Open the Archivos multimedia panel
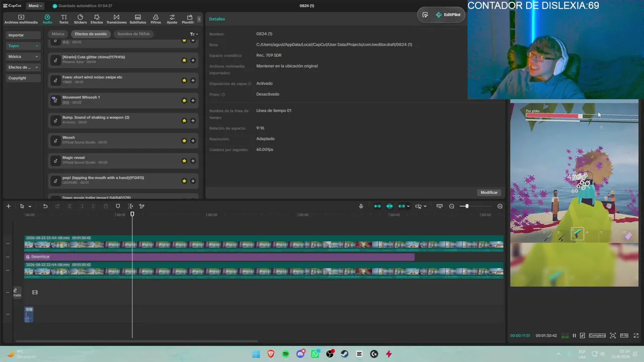The height and width of the screenshot is (362, 644). [21, 19]
